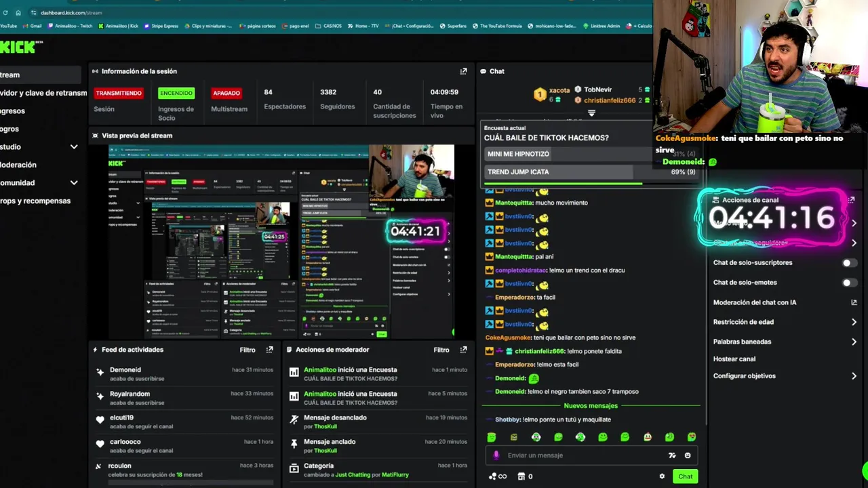Screen dimensions: 868x488
Task: Open ThosKull link under Mensaje desanclado
Action: tap(325, 426)
